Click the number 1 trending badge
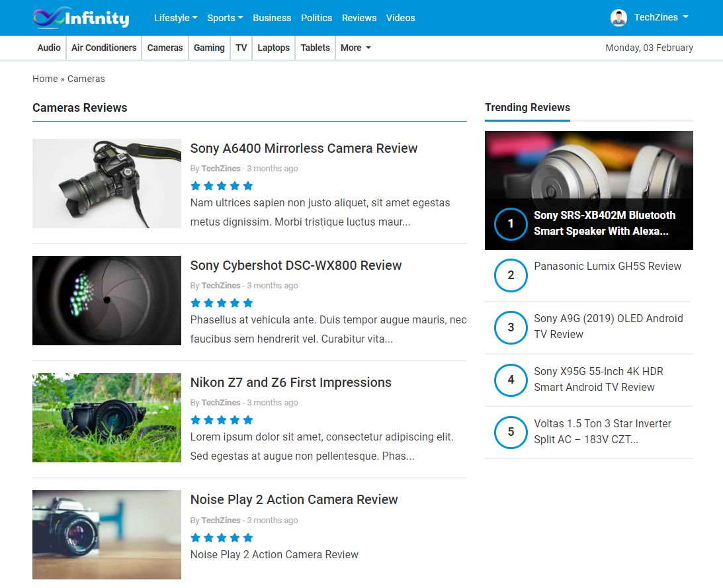 pyautogui.click(x=511, y=224)
